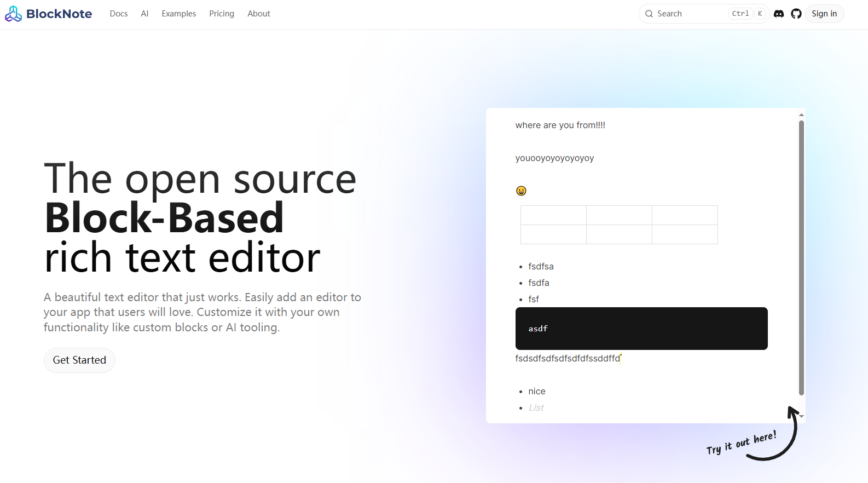Click the search magnifier icon
The image size is (868, 483).
coord(649,14)
